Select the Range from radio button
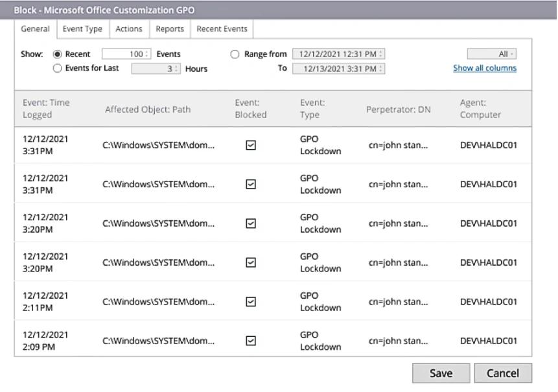 [x=235, y=54]
